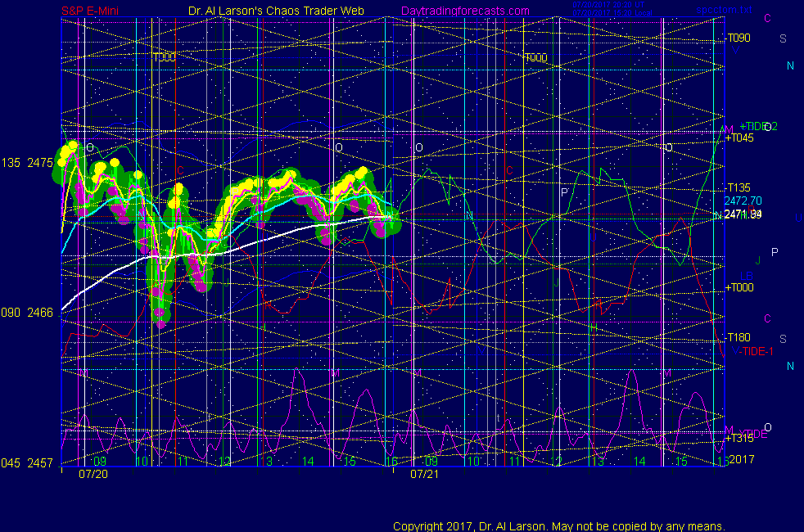804x532 pixels.
Task: Click the Daytradingforecasts.com site link
Action: [465, 11]
